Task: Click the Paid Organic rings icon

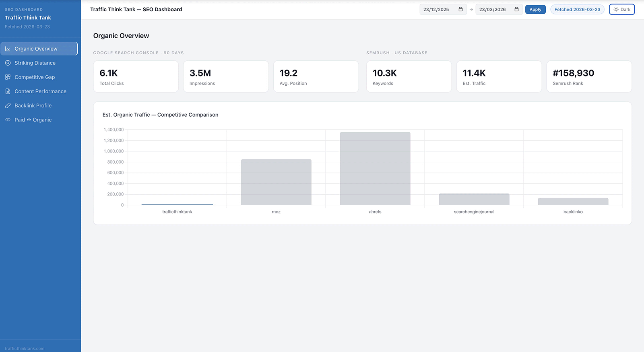Action: 8,120
